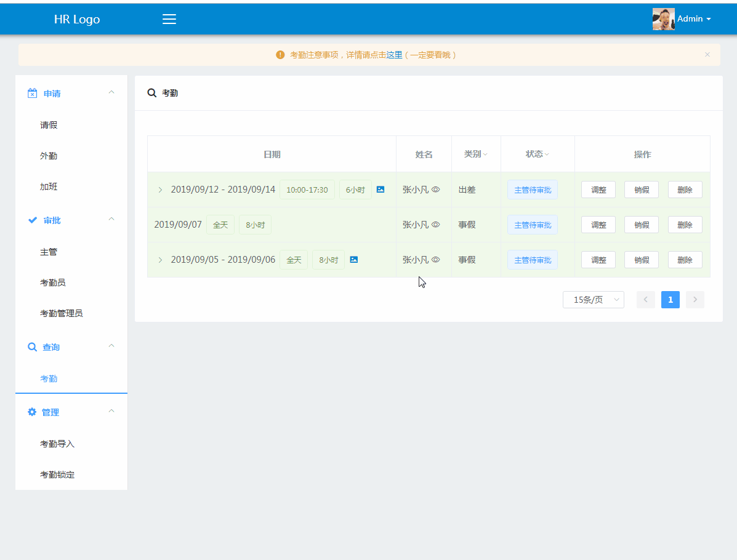737x560 pixels.
Task: Click the calendar icon beside 申请
Action: [x=33, y=94]
